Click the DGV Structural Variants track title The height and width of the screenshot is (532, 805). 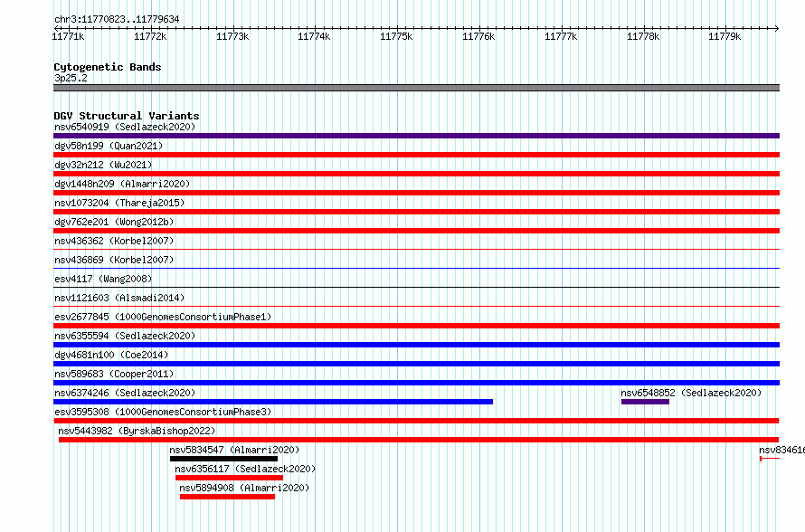tap(127, 116)
